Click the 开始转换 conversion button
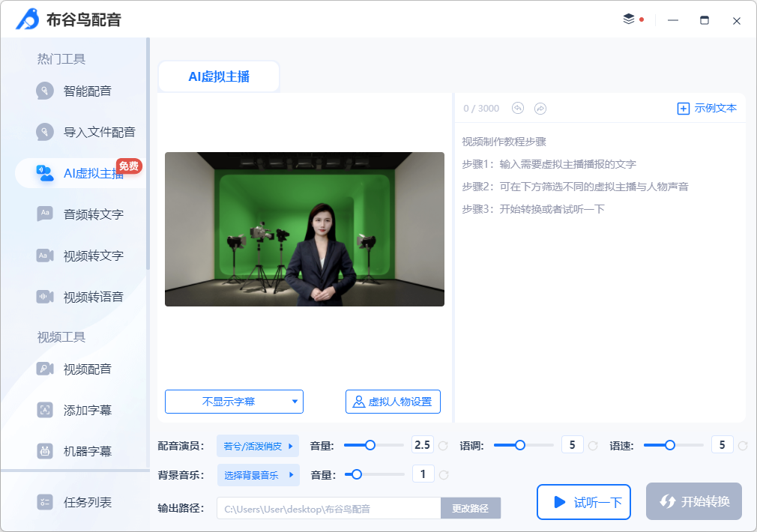This screenshot has height=532, width=757. [x=693, y=502]
